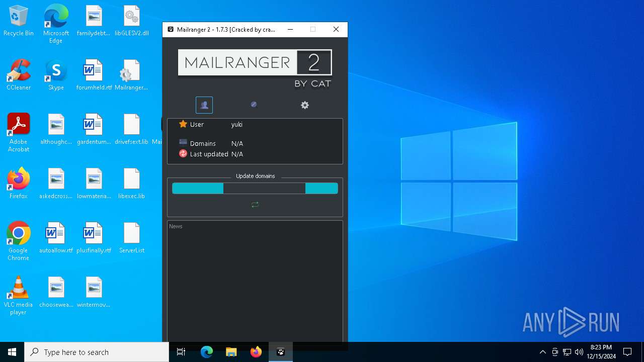Select the Adobe Acrobat desktop shortcut
Viewport: 644px width, 362px height.
[x=19, y=133]
